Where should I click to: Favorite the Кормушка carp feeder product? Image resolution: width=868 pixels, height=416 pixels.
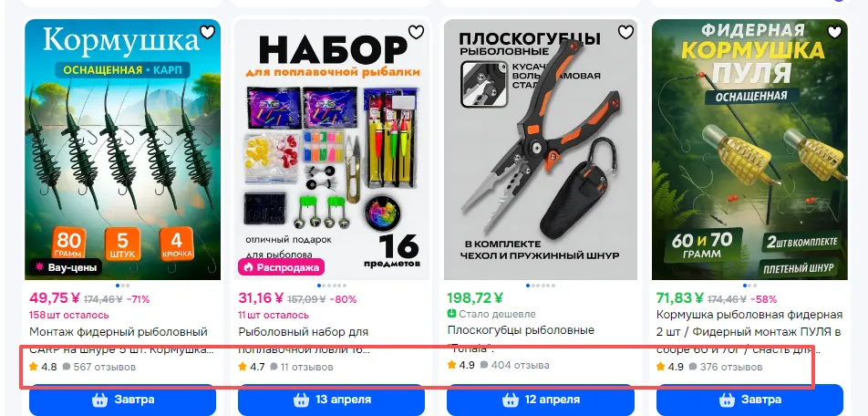pos(207,32)
